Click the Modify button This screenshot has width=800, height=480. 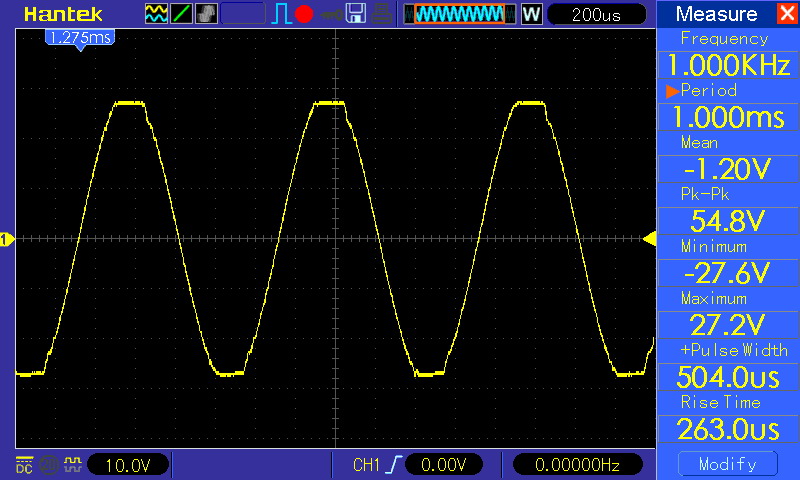(x=728, y=464)
